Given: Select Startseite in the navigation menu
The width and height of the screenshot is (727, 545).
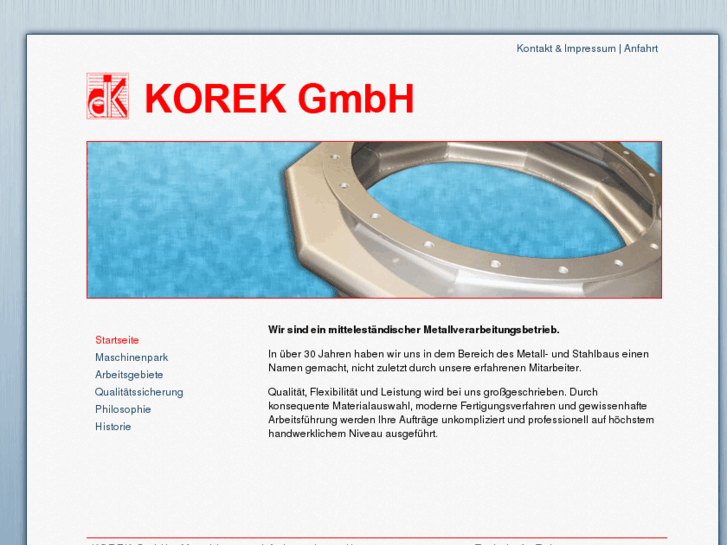Looking at the screenshot, I should [117, 340].
